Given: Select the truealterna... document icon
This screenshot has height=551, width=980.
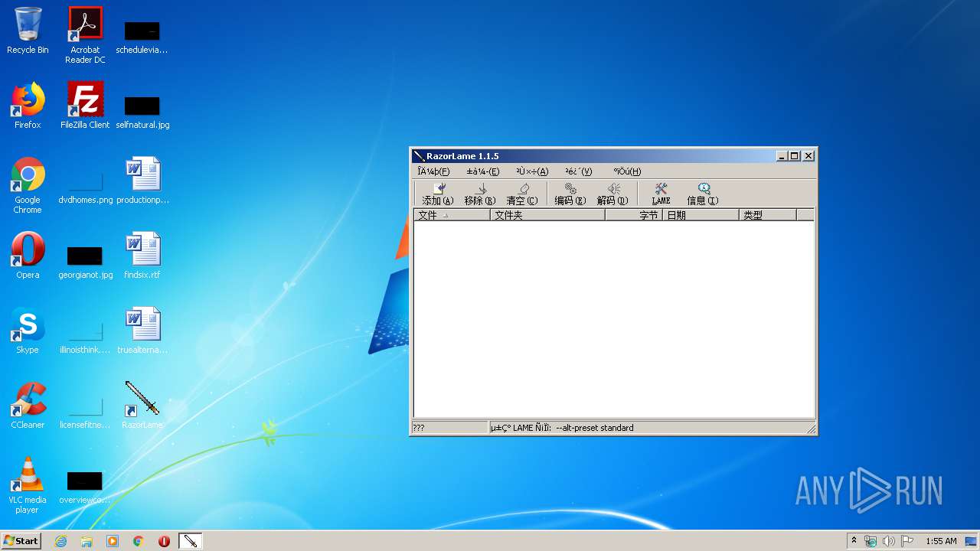Looking at the screenshot, I should [142, 331].
